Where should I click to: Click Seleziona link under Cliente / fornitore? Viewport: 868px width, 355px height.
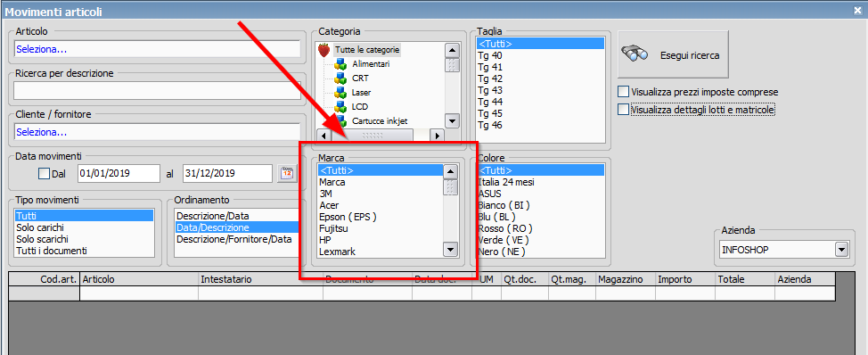coord(42,132)
